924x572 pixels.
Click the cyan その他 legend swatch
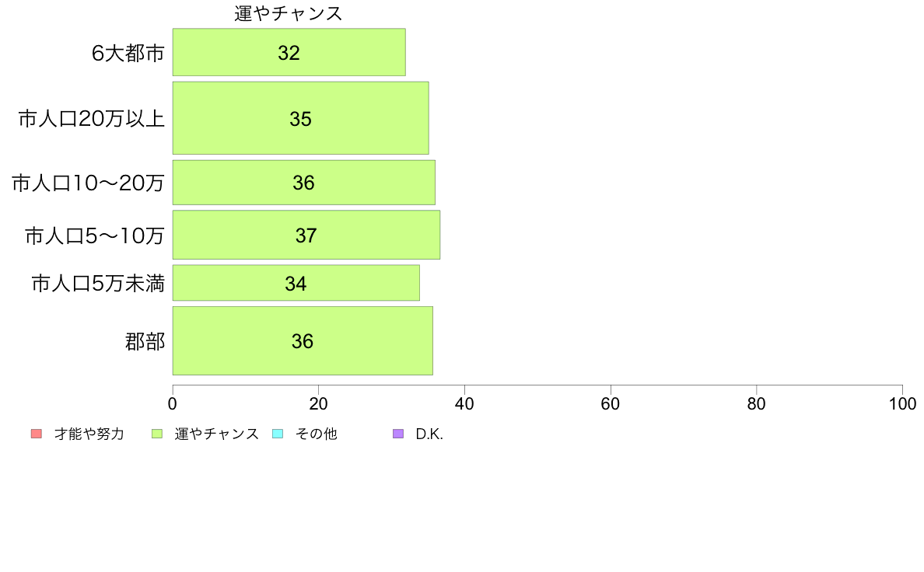pyautogui.click(x=278, y=434)
